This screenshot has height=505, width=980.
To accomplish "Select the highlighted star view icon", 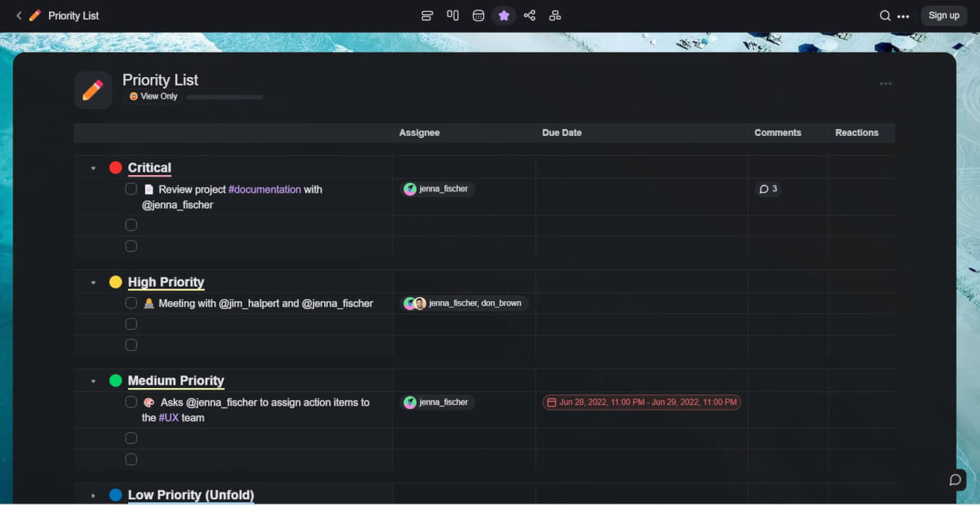I will coord(504,15).
